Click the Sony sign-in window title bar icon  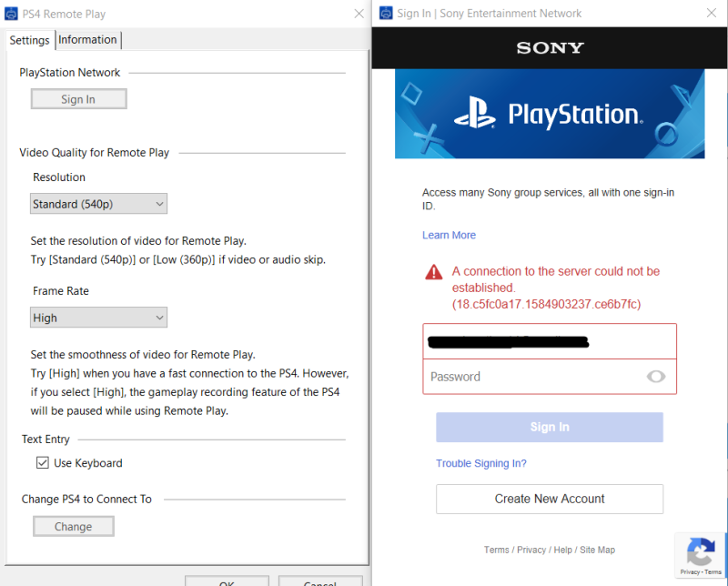386,13
